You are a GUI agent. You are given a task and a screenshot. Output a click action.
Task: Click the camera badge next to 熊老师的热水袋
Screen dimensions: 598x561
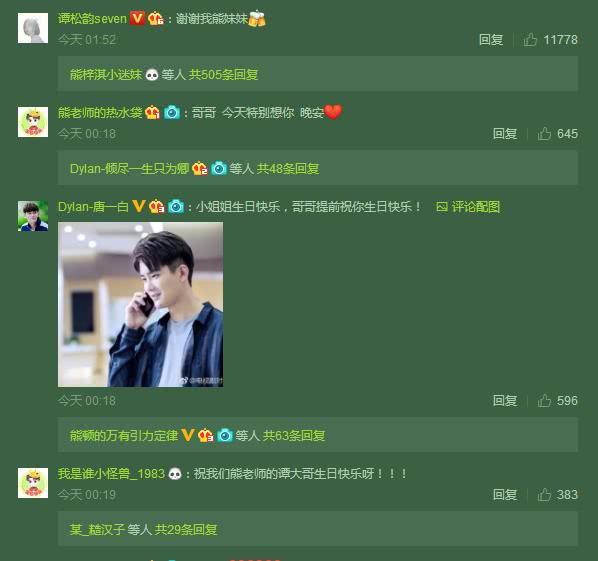pos(172,113)
